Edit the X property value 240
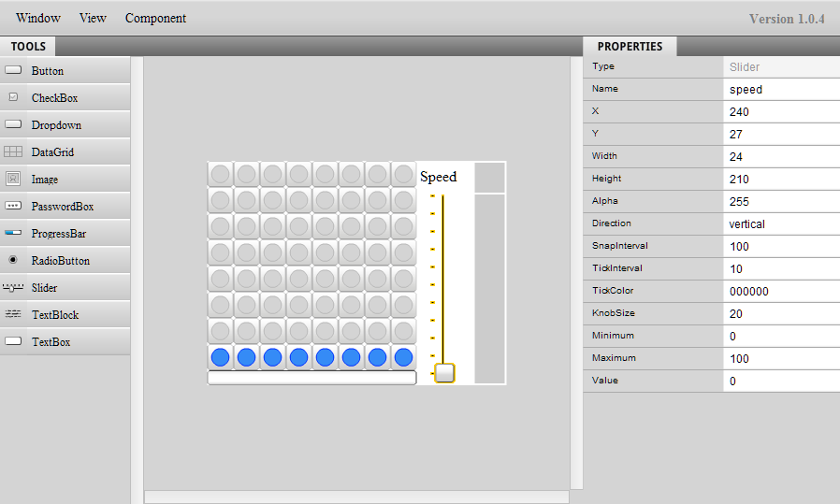The width and height of the screenshot is (840, 504). 782,112
